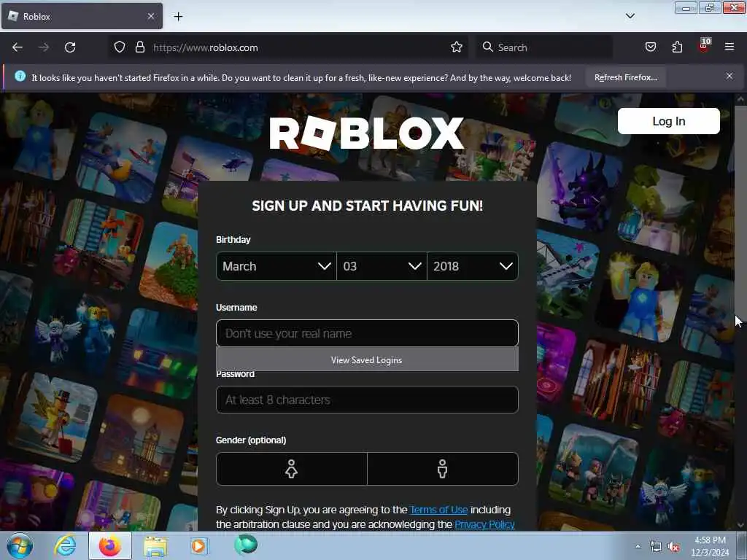747x560 pixels.
Task: Show hidden system tray icons arrow
Action: point(638,547)
